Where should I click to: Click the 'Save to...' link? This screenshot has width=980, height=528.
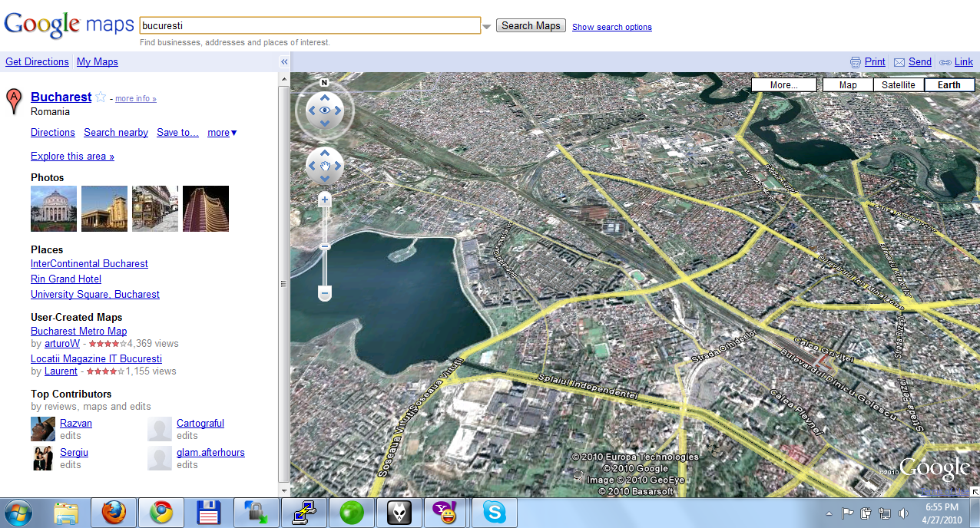coord(177,133)
